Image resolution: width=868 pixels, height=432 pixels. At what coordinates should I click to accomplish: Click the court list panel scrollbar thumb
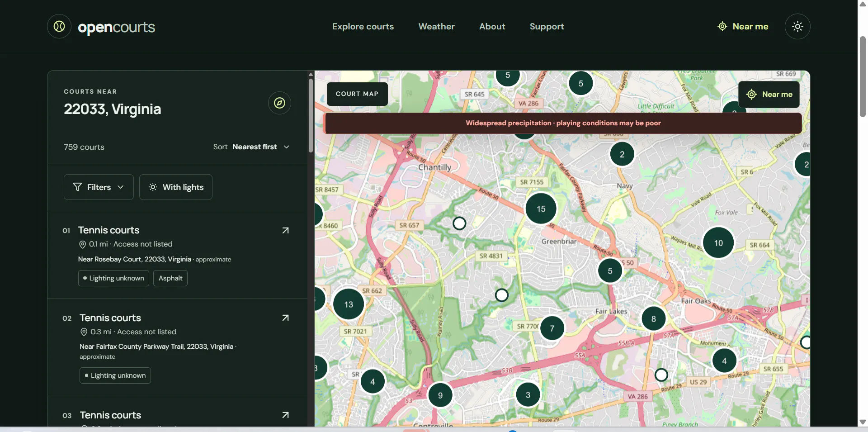pos(311,115)
